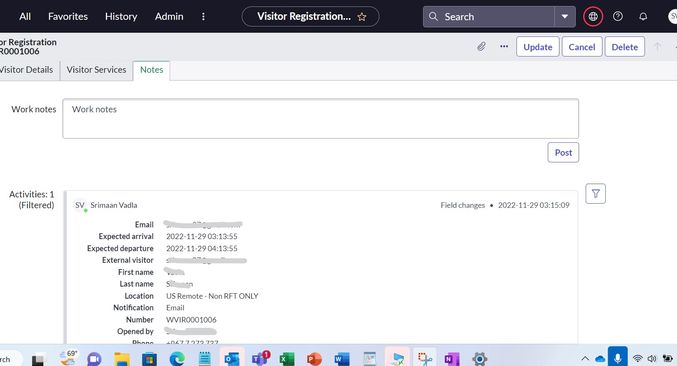Toggle the microphone tray icon

click(617, 357)
